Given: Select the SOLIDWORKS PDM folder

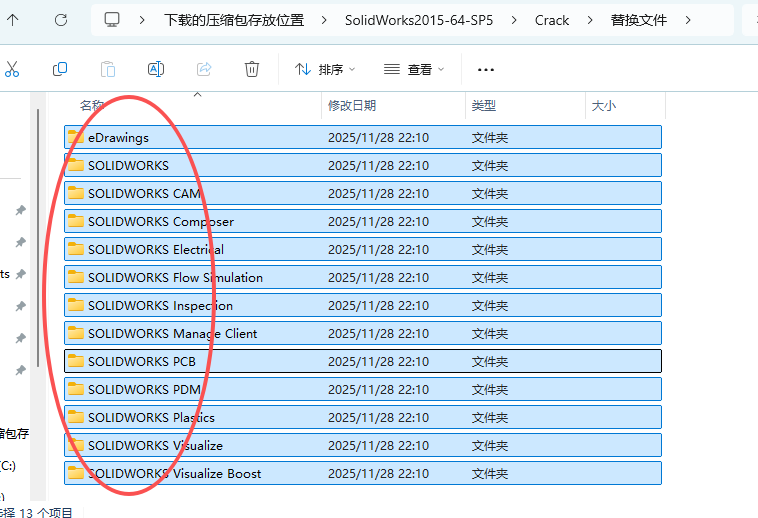Looking at the screenshot, I should [x=363, y=389].
